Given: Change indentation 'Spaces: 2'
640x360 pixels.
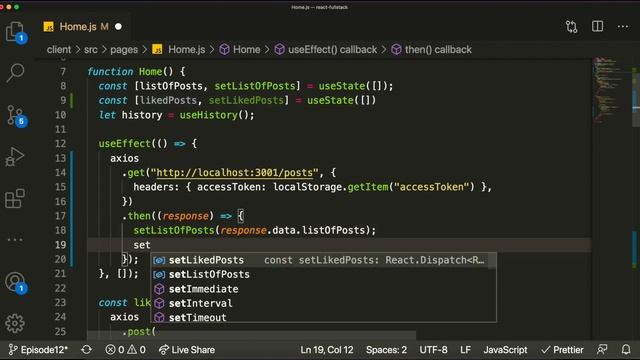Looking at the screenshot, I should (386, 350).
